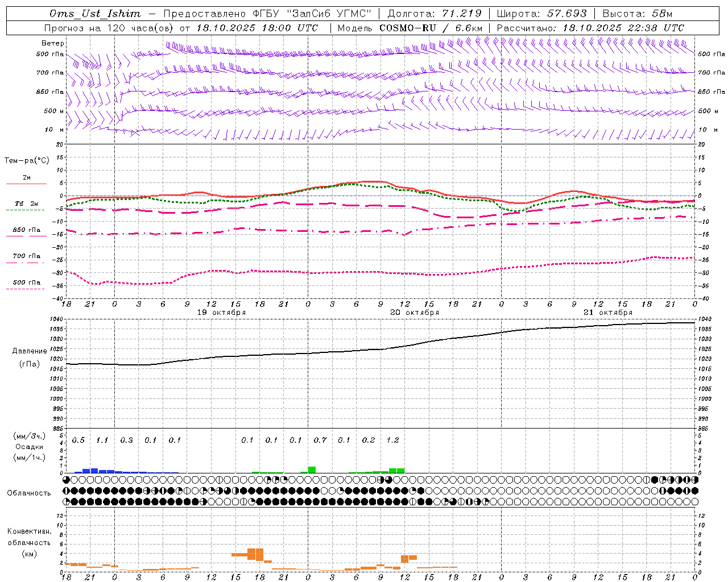The height and width of the screenshot is (582, 728).
Task: Select the Модель COSMO-RU / 6.6км label
Action: [410, 28]
